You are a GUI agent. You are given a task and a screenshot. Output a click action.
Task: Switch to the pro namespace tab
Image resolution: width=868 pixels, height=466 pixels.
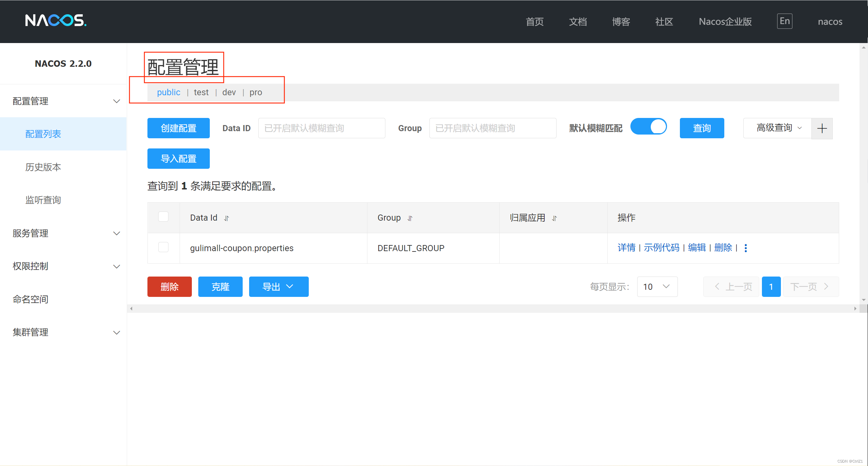click(256, 92)
